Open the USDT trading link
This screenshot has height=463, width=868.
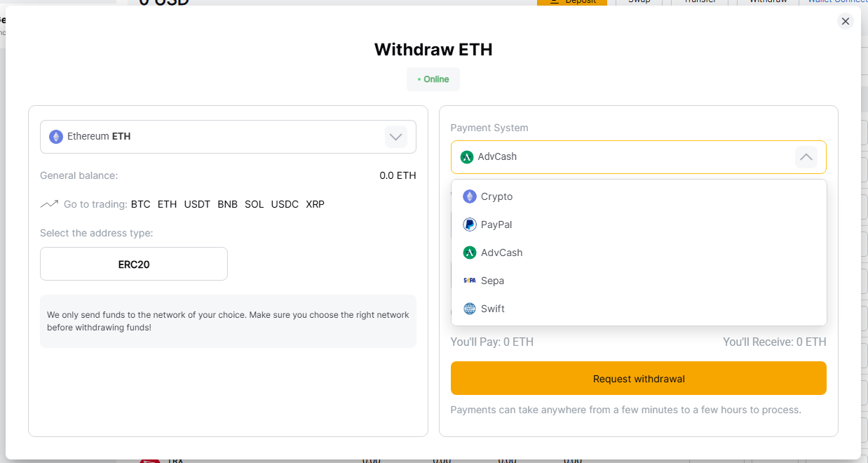(x=197, y=204)
